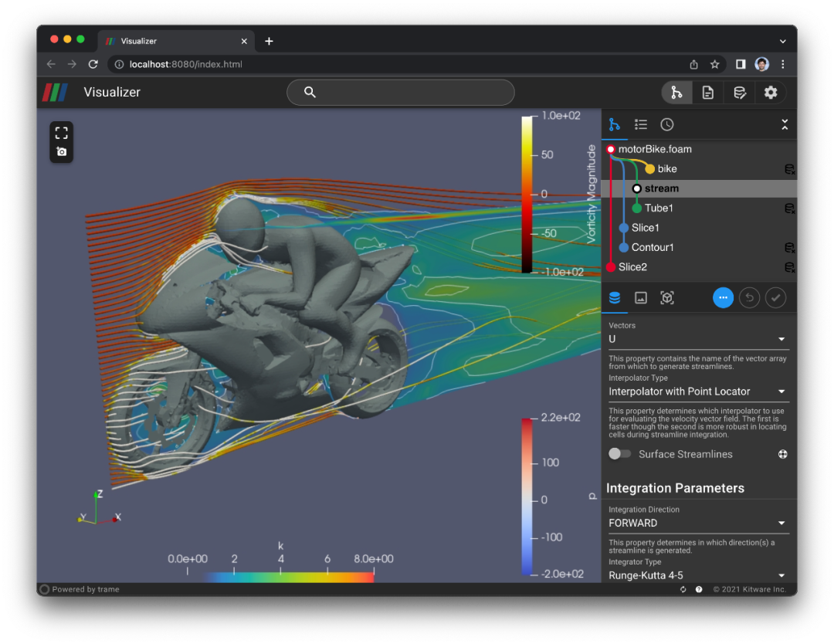Toggle visibility dot of Slice2
834x644 pixels.
tap(611, 267)
